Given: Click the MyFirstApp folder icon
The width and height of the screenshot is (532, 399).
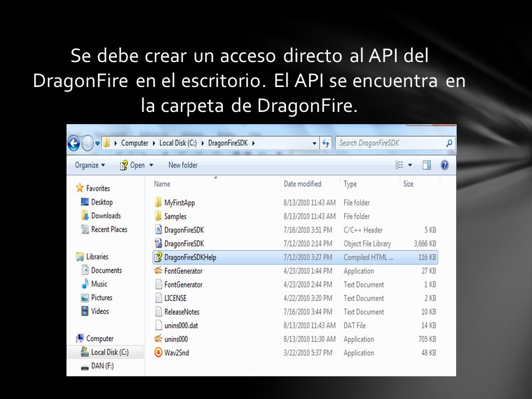Looking at the screenshot, I should click(x=158, y=203).
